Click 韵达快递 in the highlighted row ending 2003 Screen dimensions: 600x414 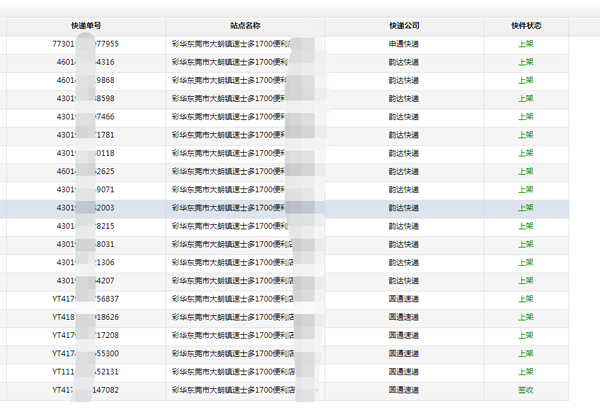[404, 208]
